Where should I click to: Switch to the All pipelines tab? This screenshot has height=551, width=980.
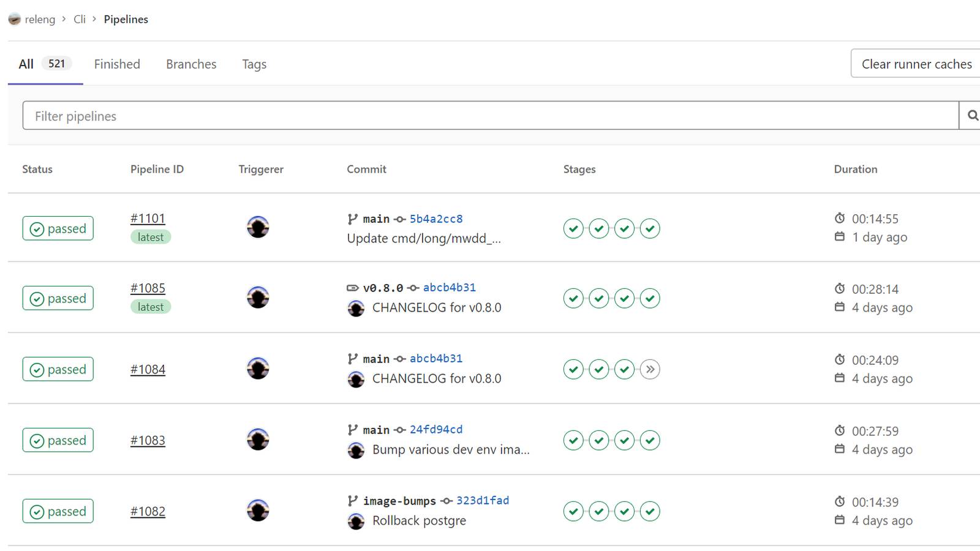point(45,64)
